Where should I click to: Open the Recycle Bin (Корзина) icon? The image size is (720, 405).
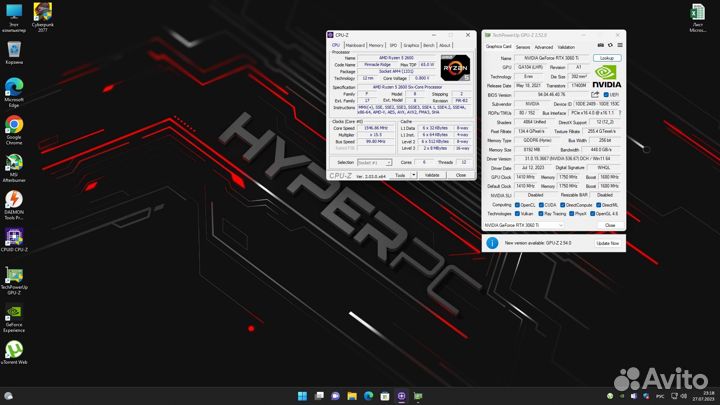tap(14, 52)
